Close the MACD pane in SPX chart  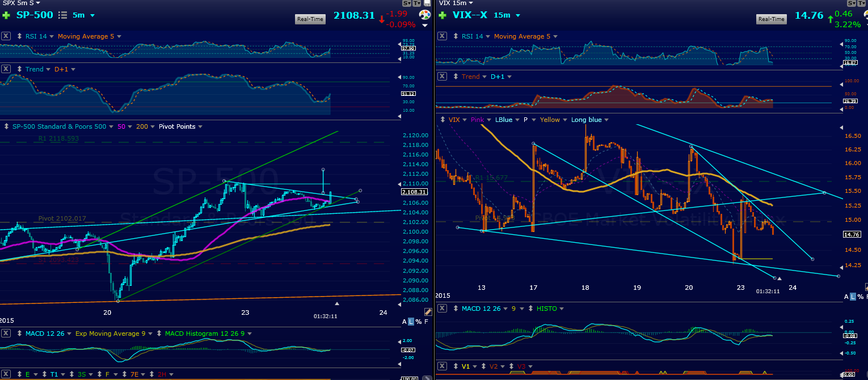click(6, 333)
